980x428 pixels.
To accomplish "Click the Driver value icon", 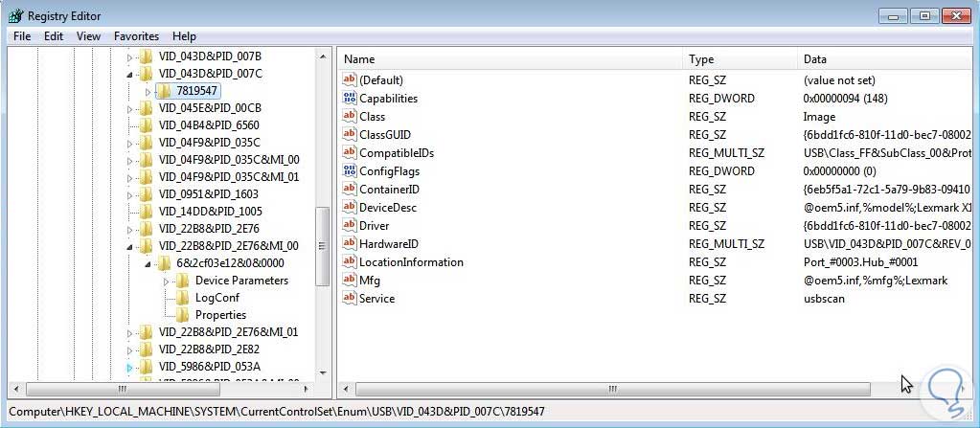I will pyautogui.click(x=350, y=226).
